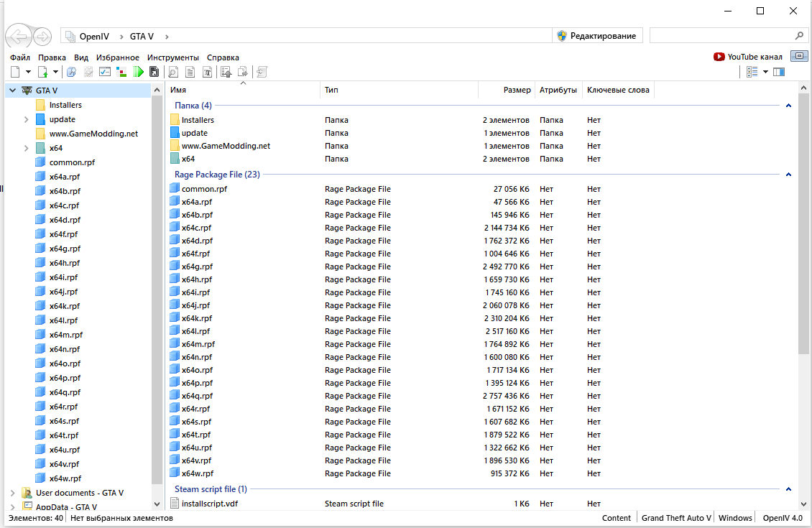Toggle the preview pane icon
Image resolution: width=812 pixels, height=528 pixels.
pos(779,72)
